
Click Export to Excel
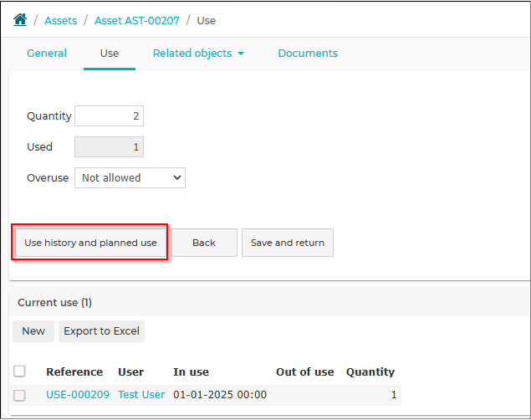click(101, 331)
